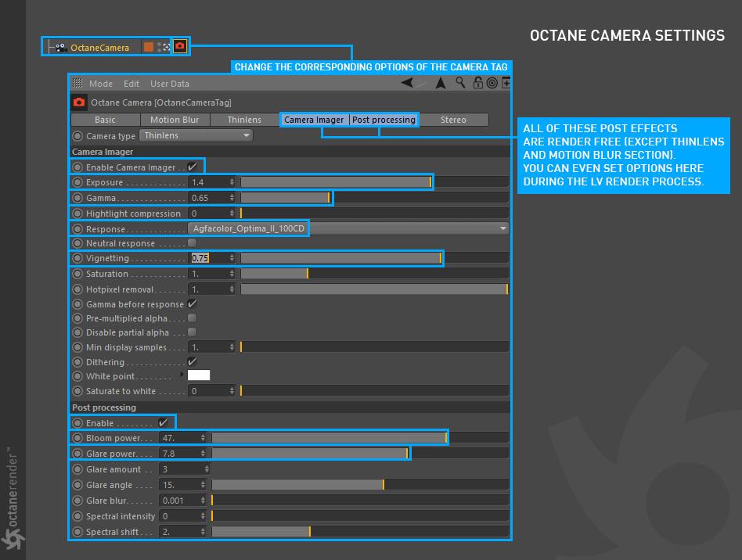Toggle the Pre-multiplied alpha checkbox
Image resolution: width=742 pixels, height=560 pixels.
(x=192, y=318)
